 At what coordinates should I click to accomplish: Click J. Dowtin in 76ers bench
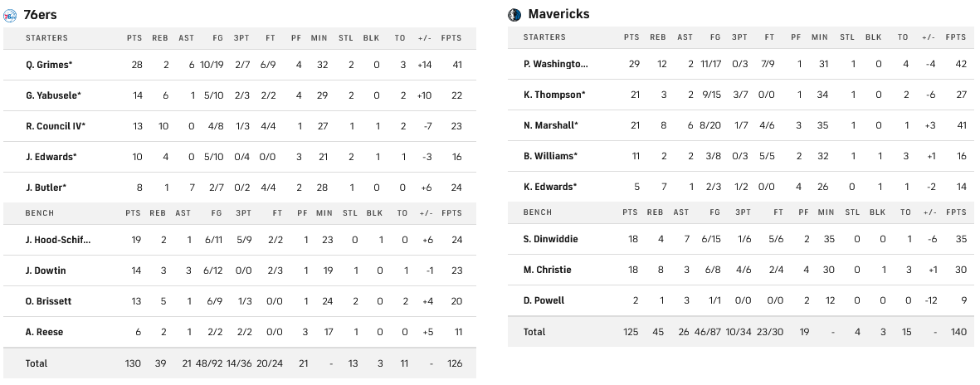pos(46,270)
